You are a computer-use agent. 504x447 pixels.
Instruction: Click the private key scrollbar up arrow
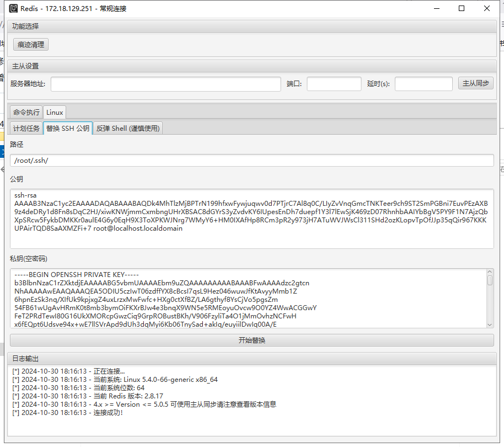[490, 272]
